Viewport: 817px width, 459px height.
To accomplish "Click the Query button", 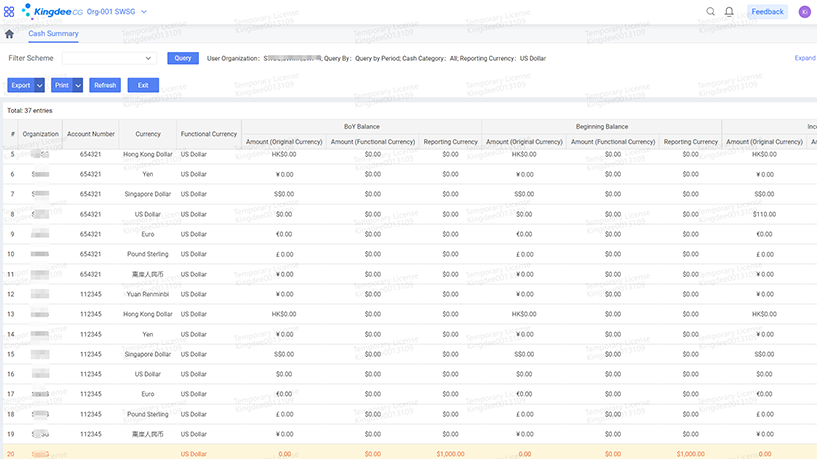I will tap(183, 58).
